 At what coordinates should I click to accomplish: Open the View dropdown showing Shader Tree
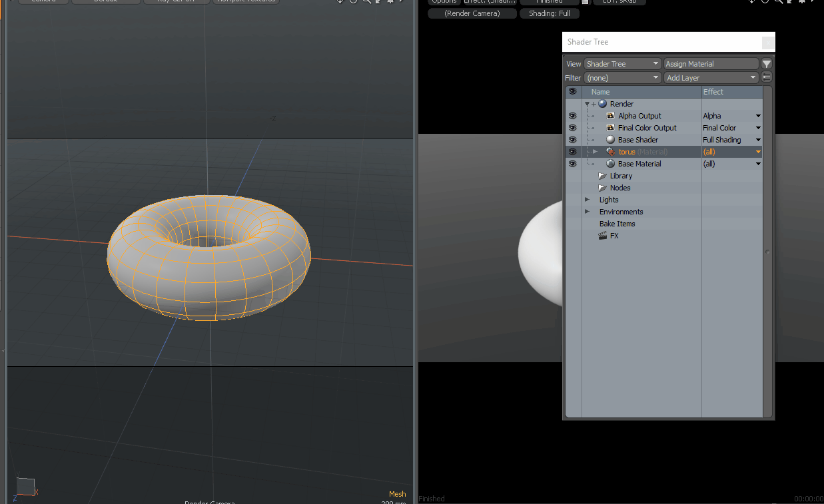tap(622, 64)
